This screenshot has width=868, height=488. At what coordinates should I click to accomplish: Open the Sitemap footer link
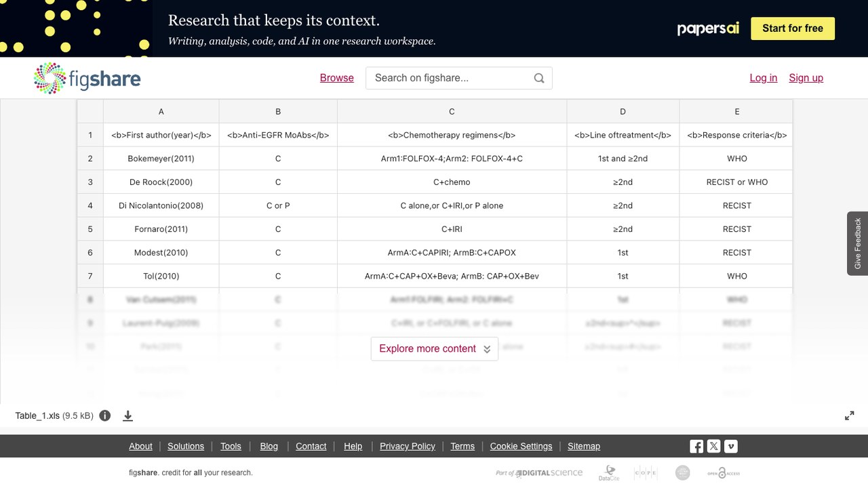click(584, 446)
